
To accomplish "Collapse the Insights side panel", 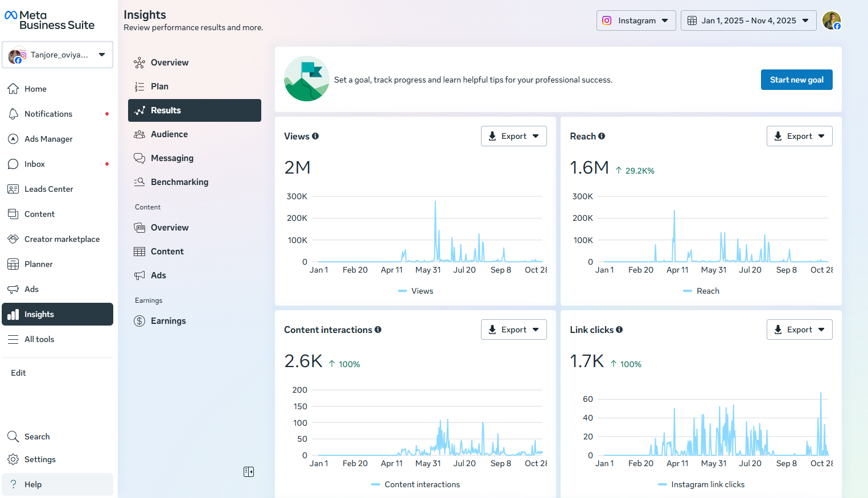I will point(249,472).
